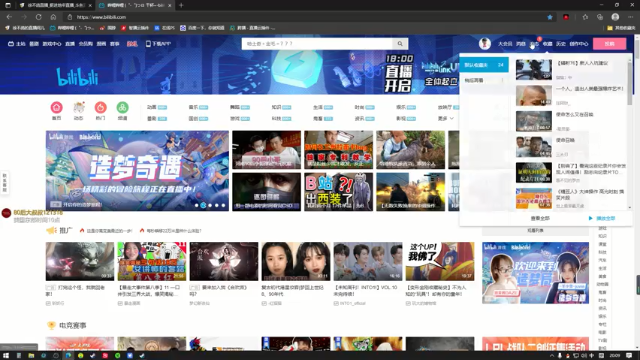Open the bald man video in the favorites popup
The image size is (640, 360).
[533, 96]
